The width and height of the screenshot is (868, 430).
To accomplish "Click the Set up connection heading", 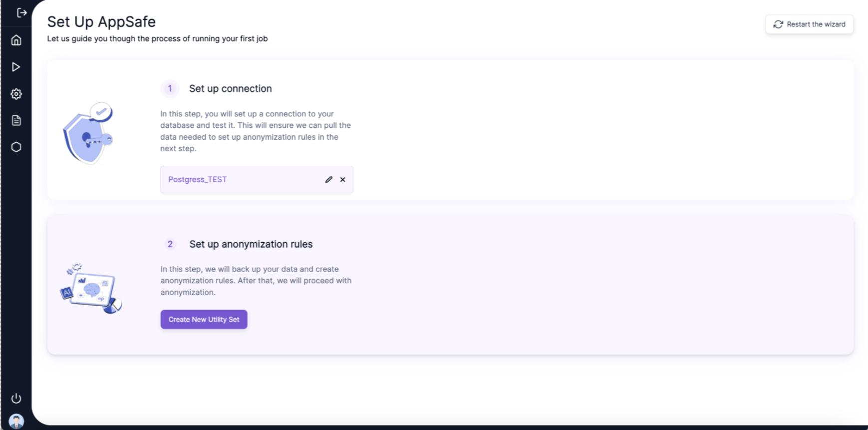I will click(x=230, y=88).
